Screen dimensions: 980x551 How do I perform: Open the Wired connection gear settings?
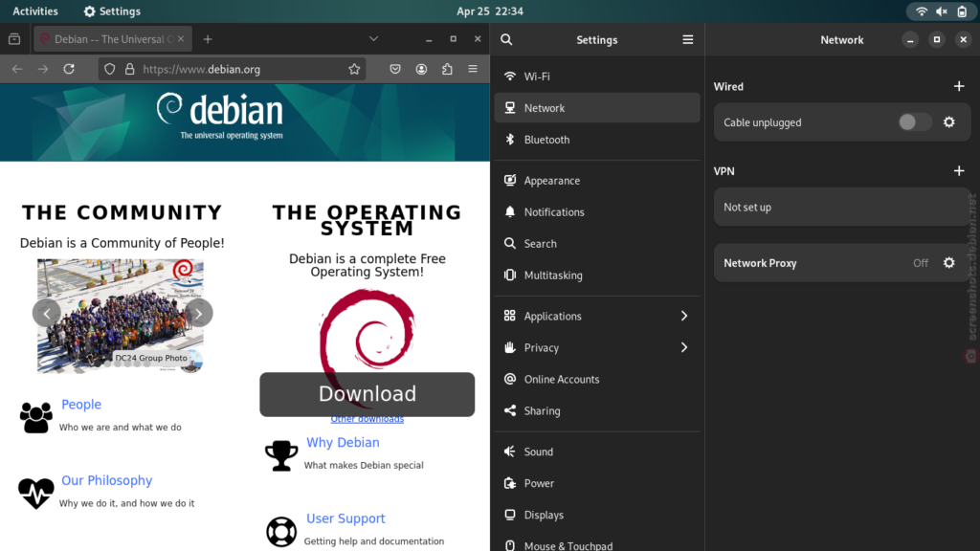coord(950,121)
